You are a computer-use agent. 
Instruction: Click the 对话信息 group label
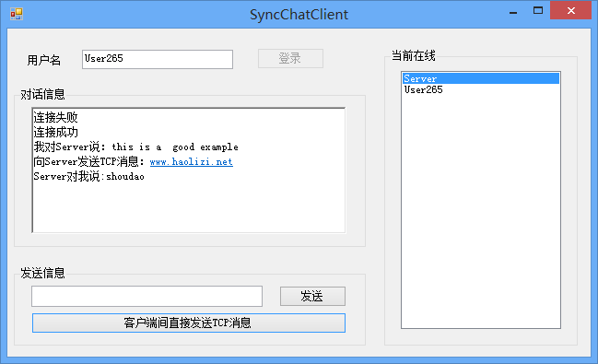pyautogui.click(x=42, y=94)
